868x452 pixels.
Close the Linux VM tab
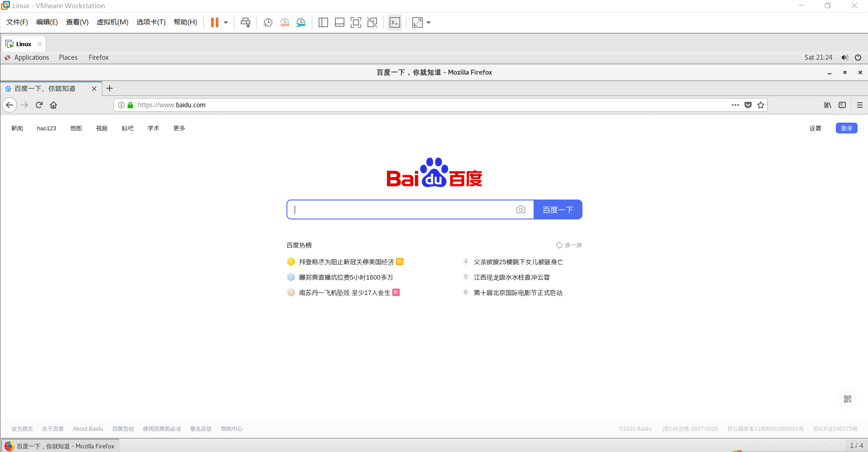pos(39,44)
